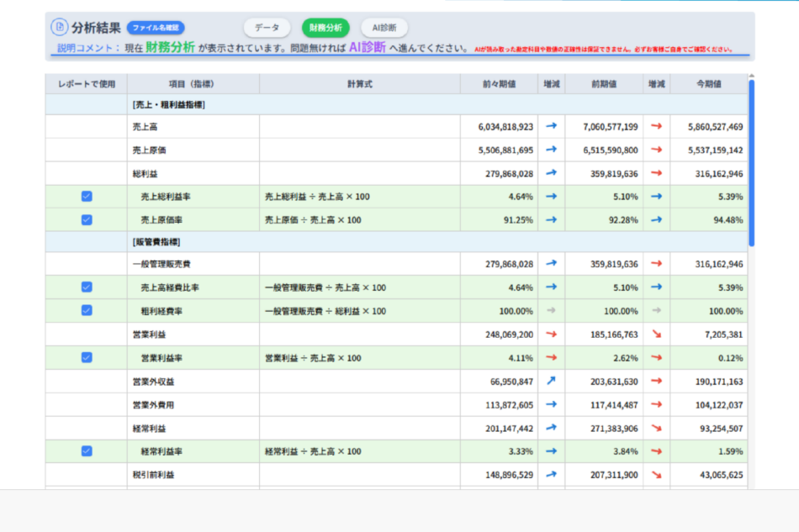Image resolution: width=799 pixels, height=532 pixels.
Task: Click the 営業利益率 first red arrow
Action: pyautogui.click(x=552, y=357)
